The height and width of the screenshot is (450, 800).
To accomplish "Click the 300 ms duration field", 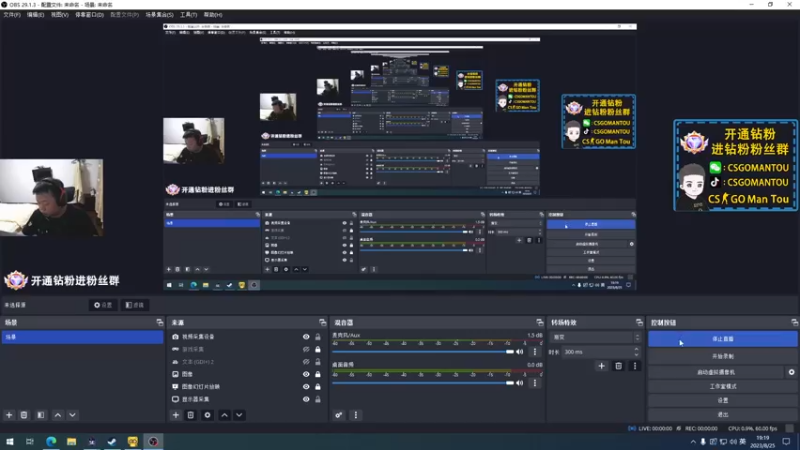I will click(x=597, y=352).
